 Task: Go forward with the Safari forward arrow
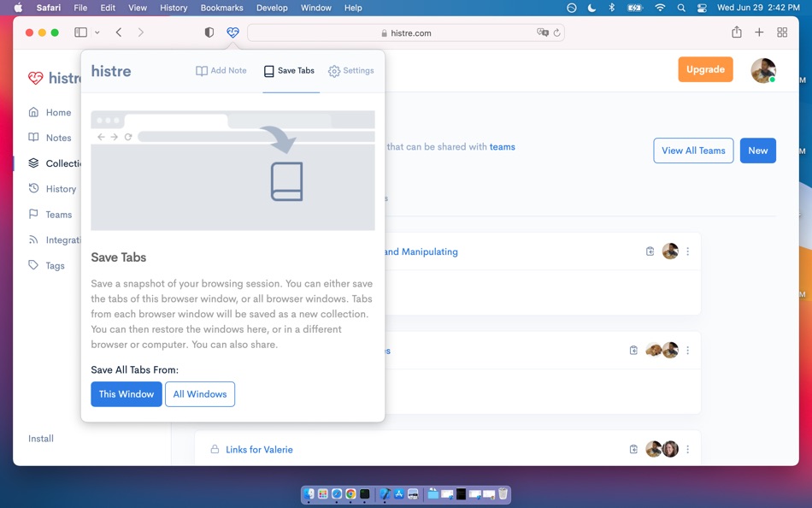141,32
